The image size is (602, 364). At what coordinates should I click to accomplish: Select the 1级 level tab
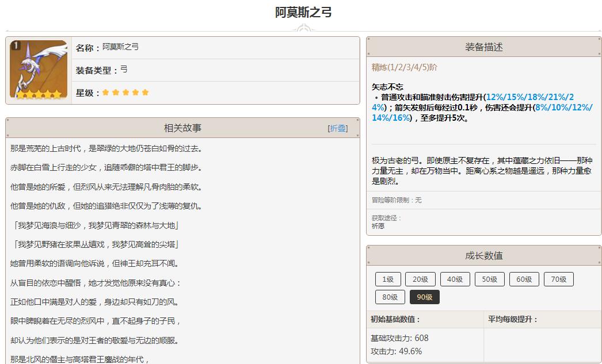tap(388, 279)
